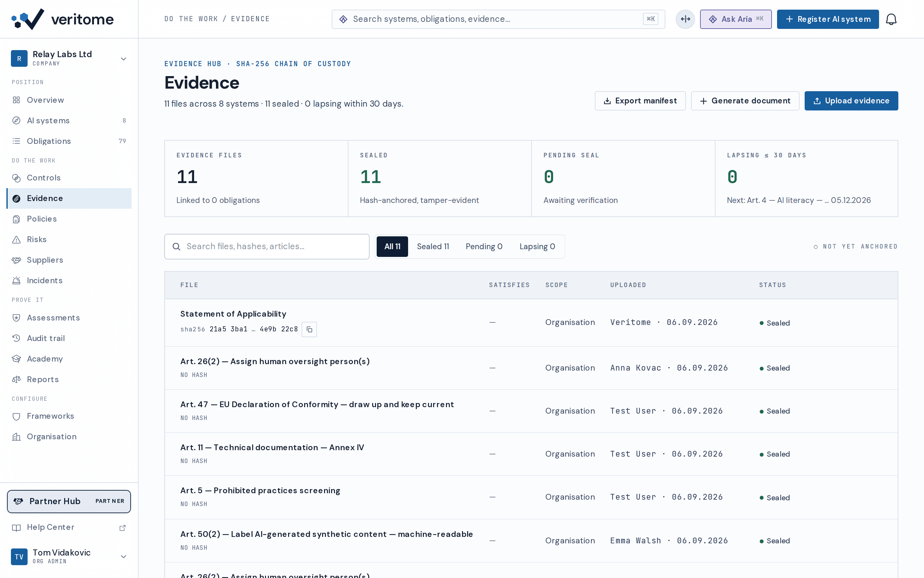Select the Sealed 11 filter tab
924x578 pixels.
433,247
